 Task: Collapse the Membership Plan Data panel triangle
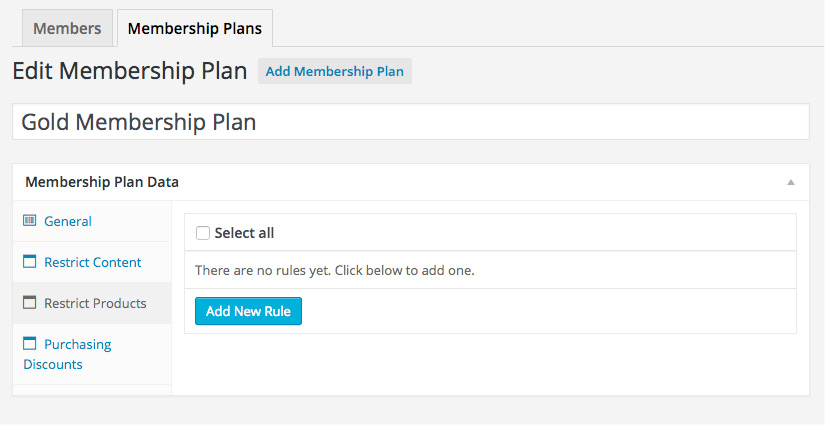tap(790, 183)
